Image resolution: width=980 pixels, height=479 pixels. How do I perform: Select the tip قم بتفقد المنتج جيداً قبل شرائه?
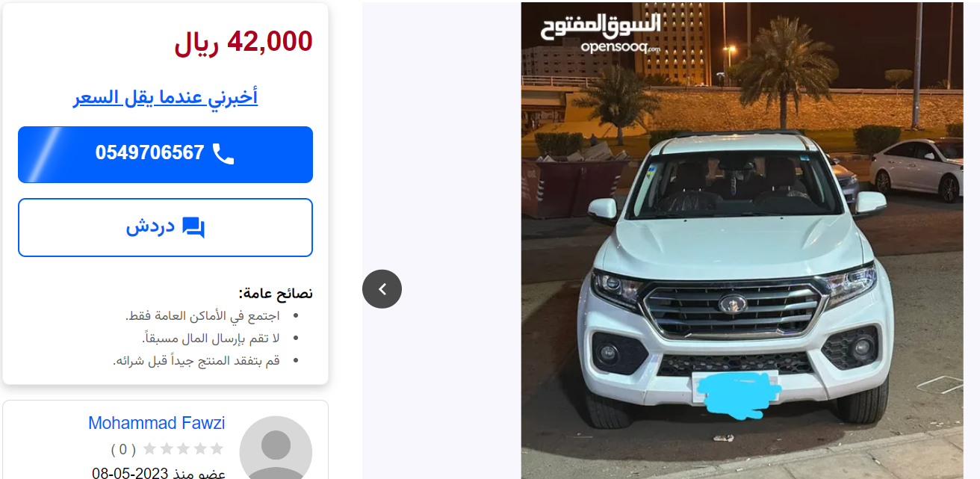196,361
